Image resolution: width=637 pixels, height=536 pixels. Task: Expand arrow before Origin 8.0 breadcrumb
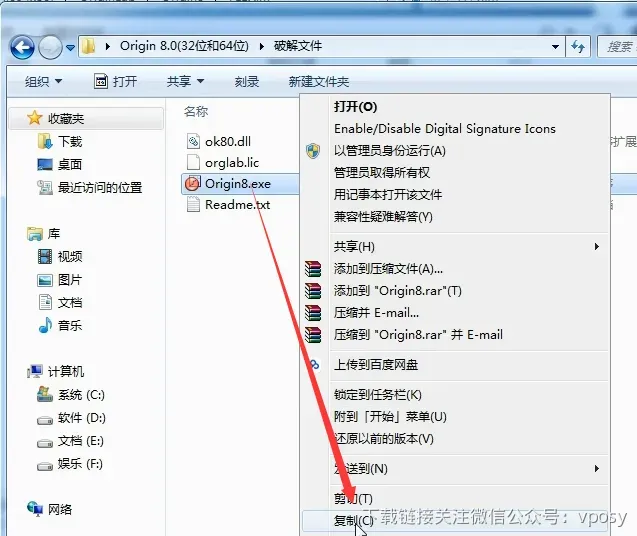(x=108, y=47)
